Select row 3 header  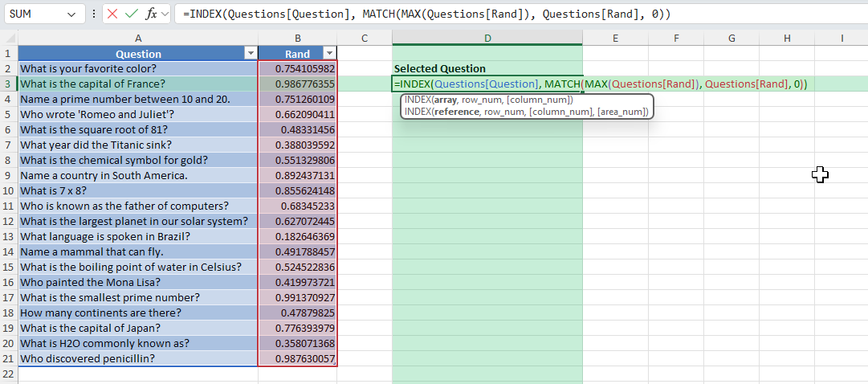click(9, 84)
